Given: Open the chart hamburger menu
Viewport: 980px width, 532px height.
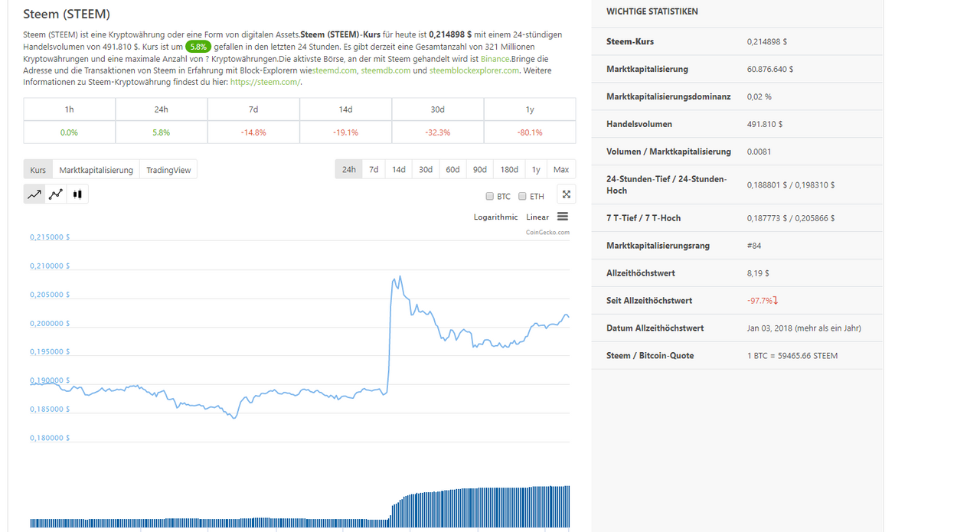Looking at the screenshot, I should pos(563,217).
